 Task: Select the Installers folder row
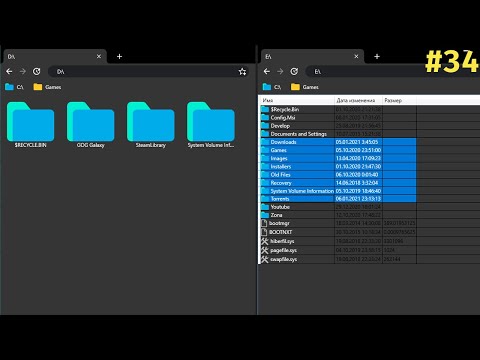pyautogui.click(x=338, y=166)
